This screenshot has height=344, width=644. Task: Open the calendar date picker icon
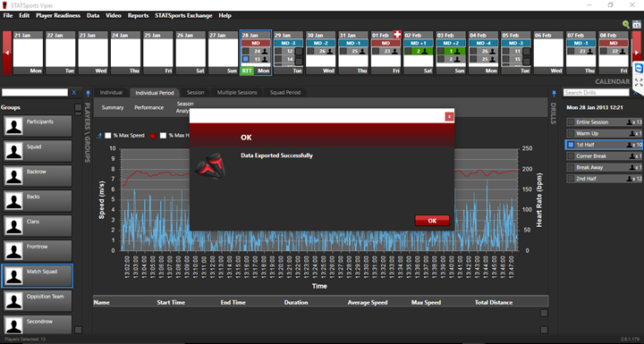636,25
